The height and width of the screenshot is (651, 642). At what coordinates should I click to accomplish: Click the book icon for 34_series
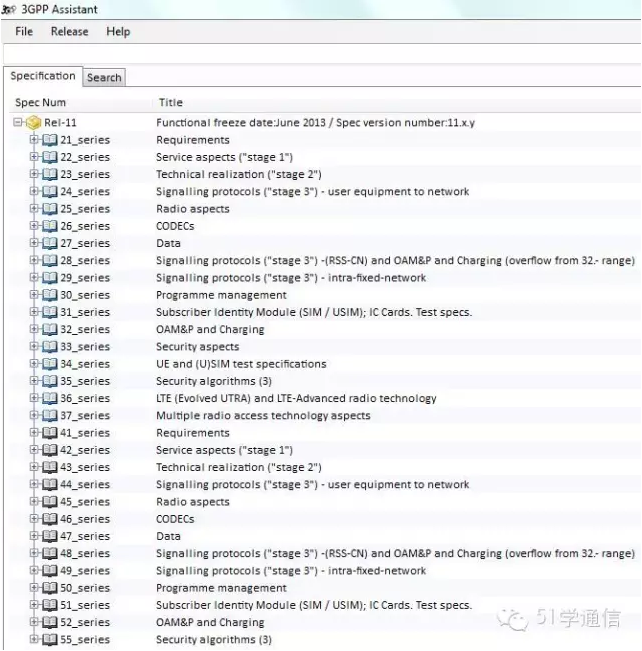(x=50, y=364)
